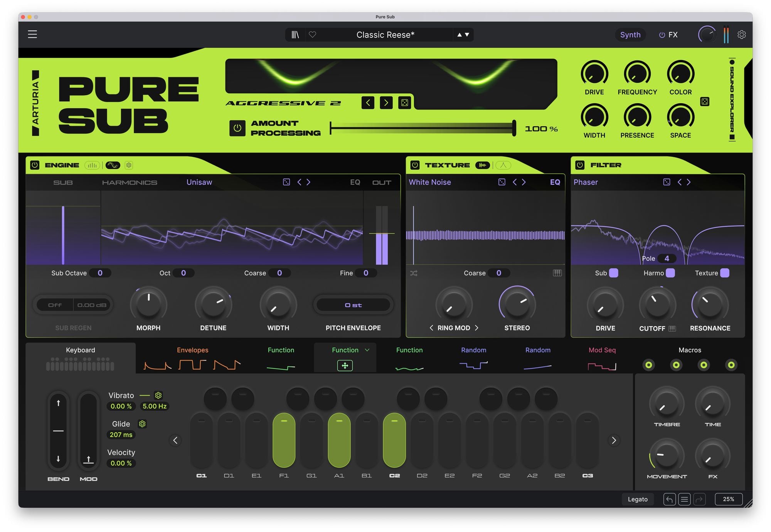Click the move icon under Function tab
This screenshot has height=532, width=771.
pos(345,366)
